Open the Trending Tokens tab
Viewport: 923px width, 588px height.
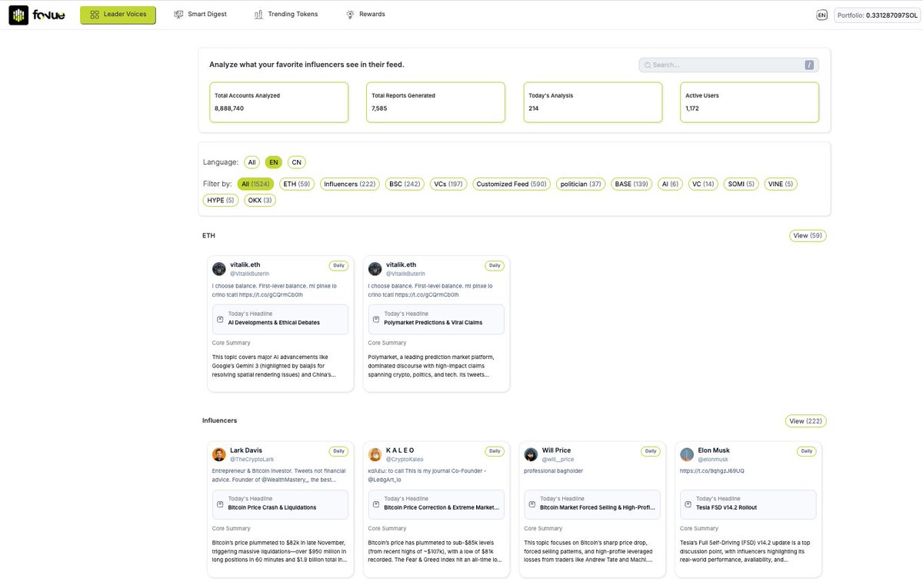tap(286, 15)
